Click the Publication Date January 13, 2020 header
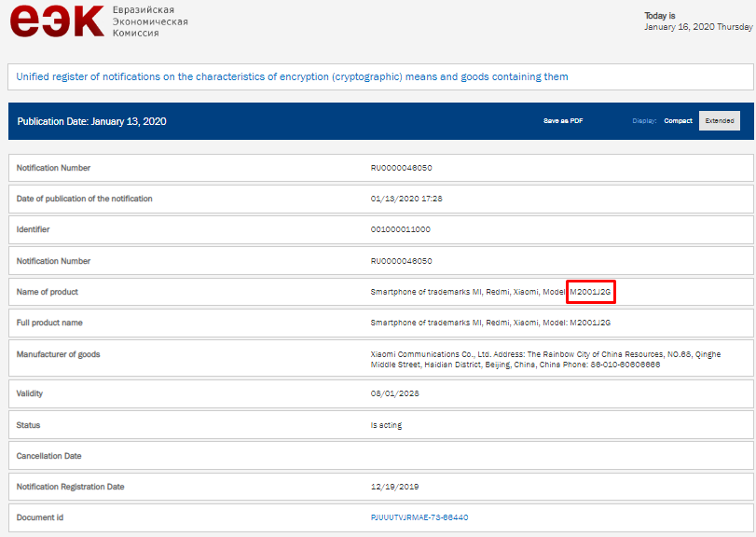 (91, 121)
